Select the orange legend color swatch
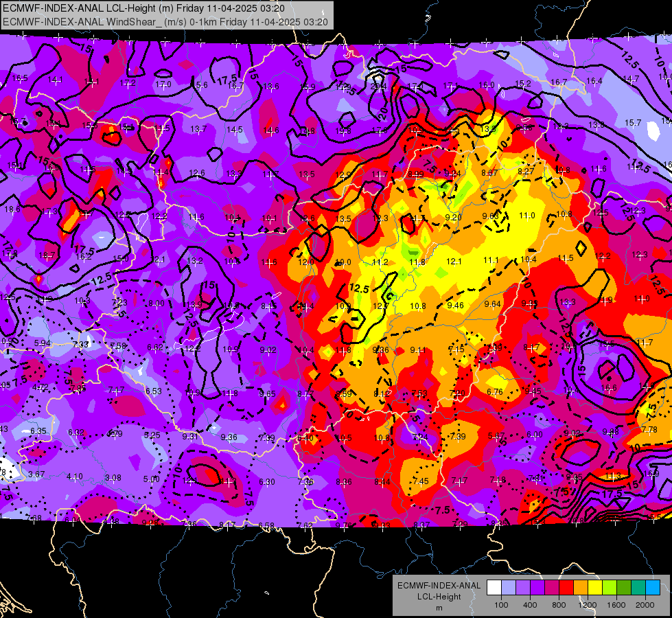This screenshot has width=672, height=618. (x=581, y=588)
